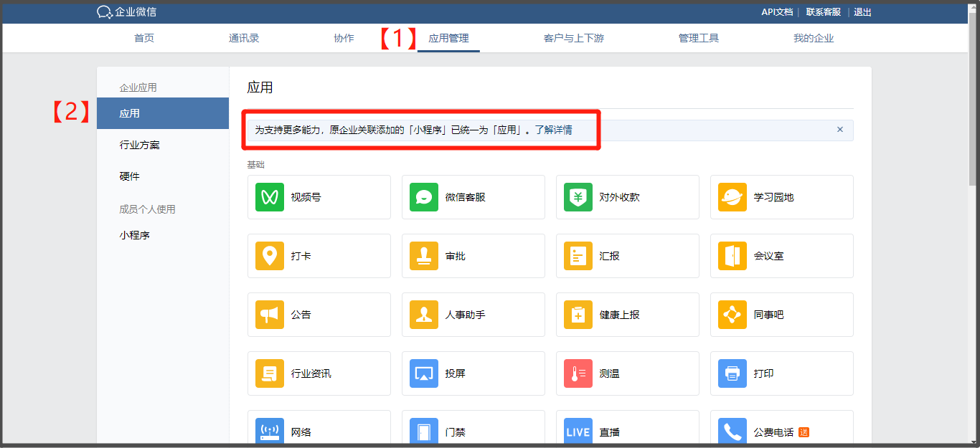Click the 人事助手 label text
The width and height of the screenshot is (980, 448).
click(x=466, y=315)
